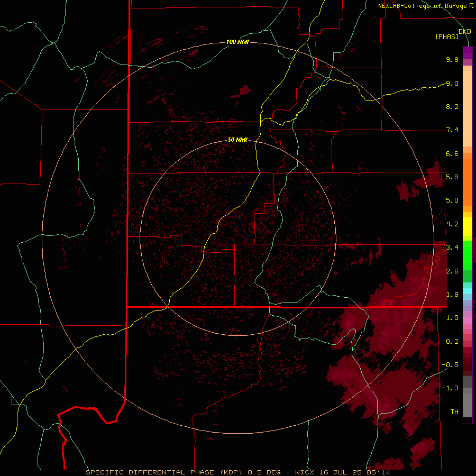Click the 100 NMI range ring label
This screenshot has height=476, width=476.
pyautogui.click(x=237, y=42)
